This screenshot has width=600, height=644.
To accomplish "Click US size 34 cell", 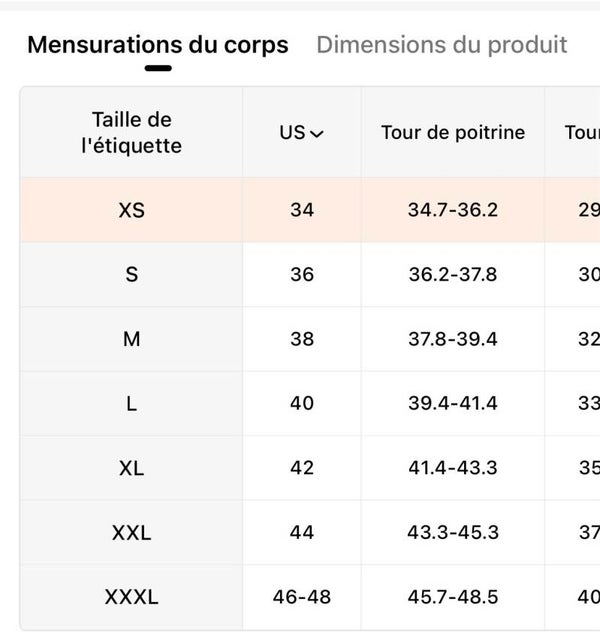I will [x=301, y=210].
